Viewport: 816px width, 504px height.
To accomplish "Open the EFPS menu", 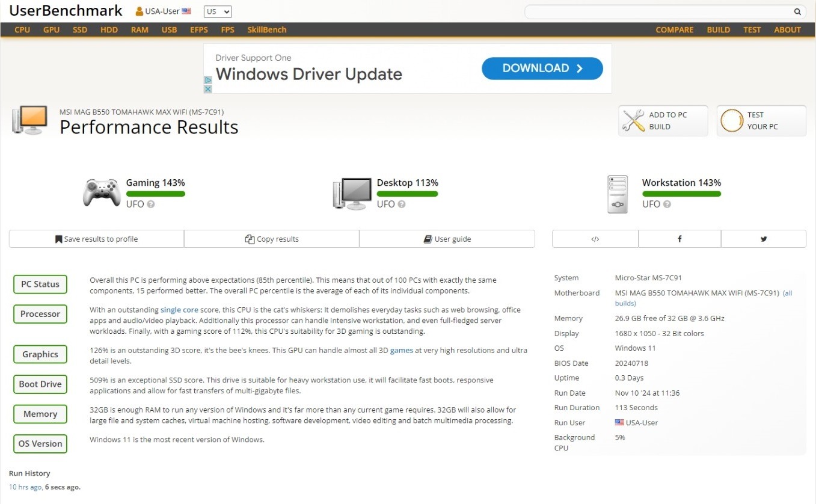I will pos(199,29).
